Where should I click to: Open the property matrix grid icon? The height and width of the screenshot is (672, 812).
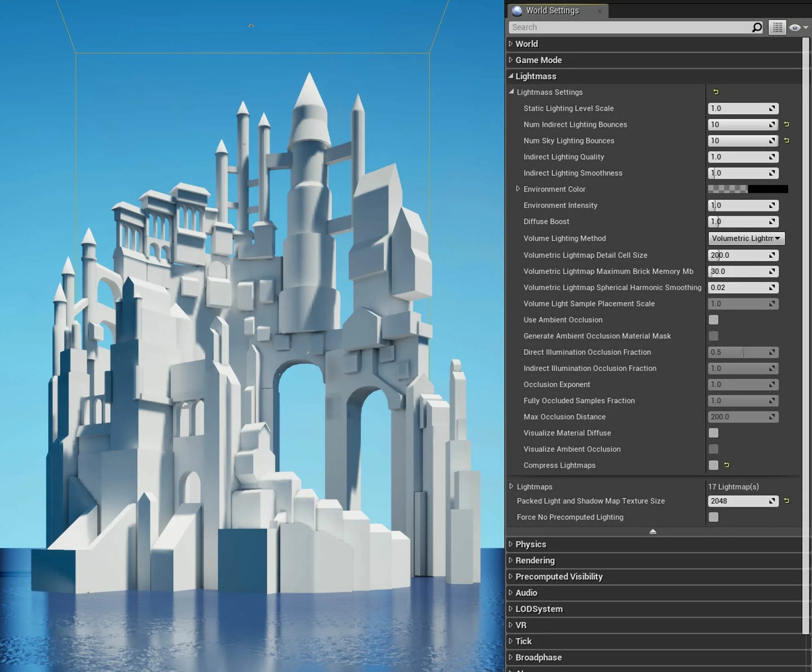(777, 27)
